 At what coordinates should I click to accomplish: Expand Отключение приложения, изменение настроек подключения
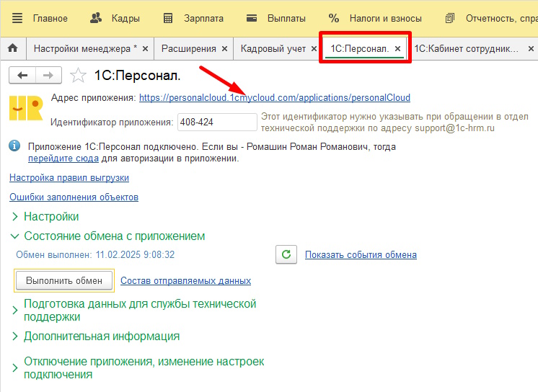144,367
